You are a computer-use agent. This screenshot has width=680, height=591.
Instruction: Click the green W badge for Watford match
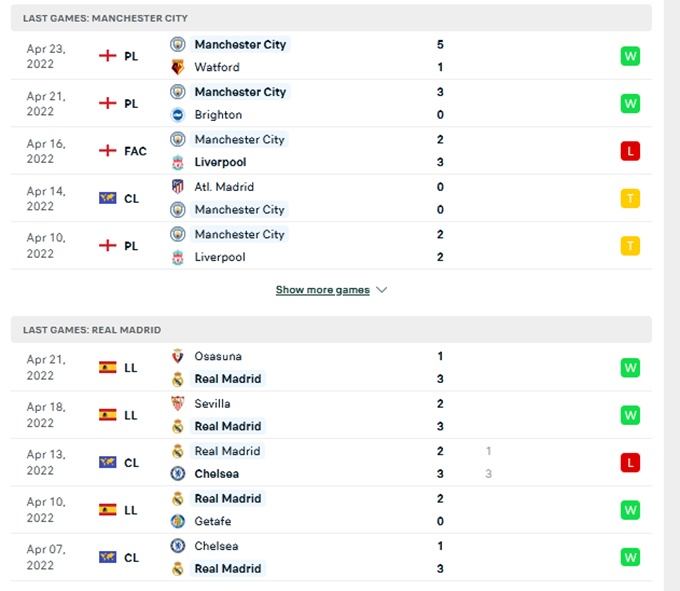point(630,56)
